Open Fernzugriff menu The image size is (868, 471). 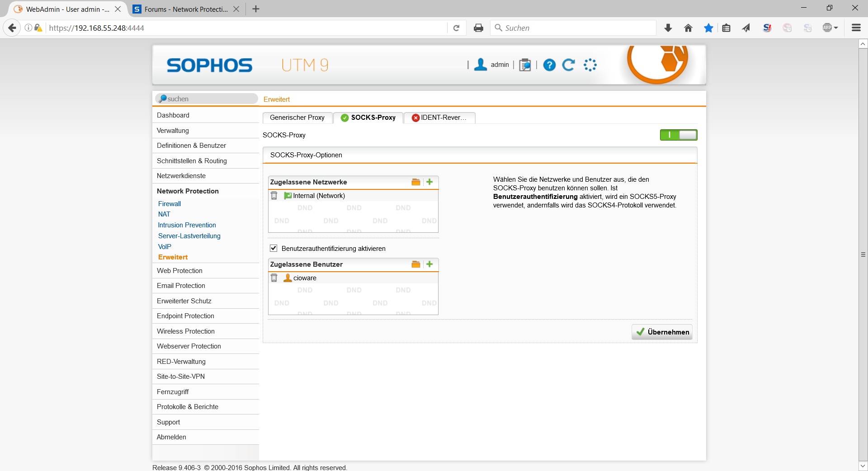[x=206, y=392]
